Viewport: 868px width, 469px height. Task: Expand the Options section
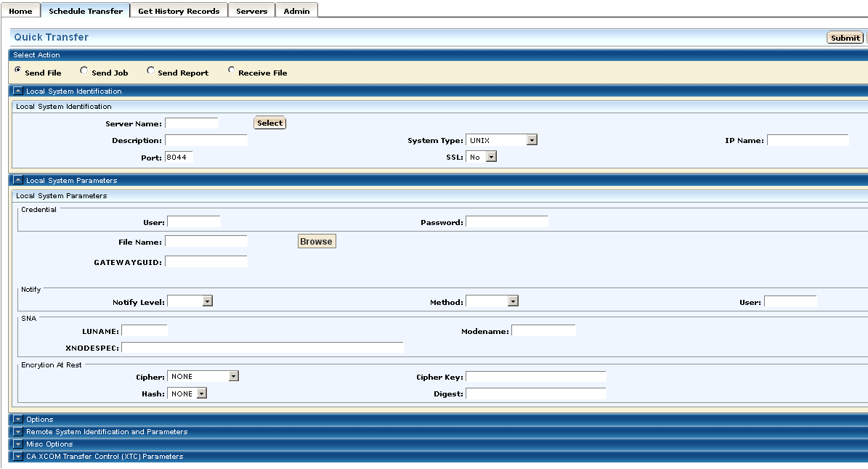click(18, 420)
